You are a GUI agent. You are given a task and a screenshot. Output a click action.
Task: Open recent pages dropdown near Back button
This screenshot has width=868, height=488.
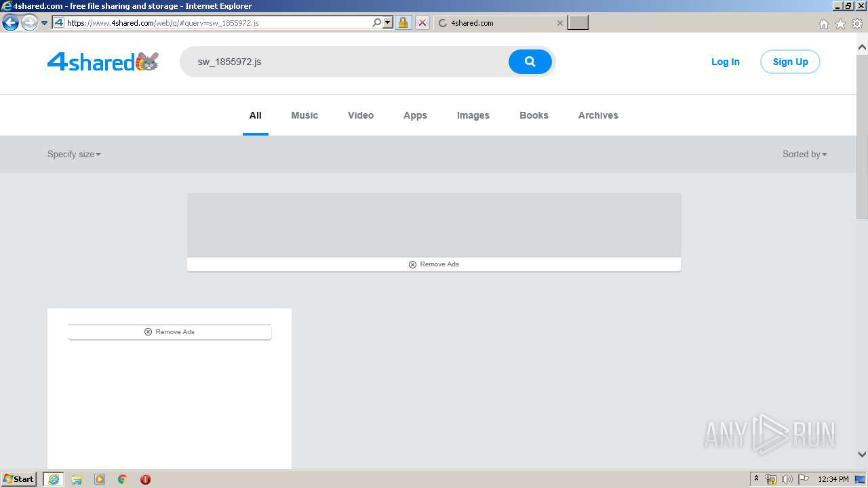(44, 23)
